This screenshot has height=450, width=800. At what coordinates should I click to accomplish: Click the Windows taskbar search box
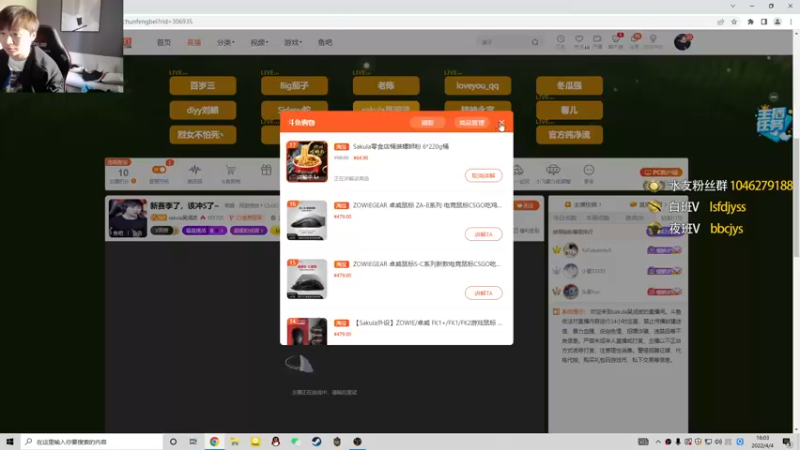point(92,442)
